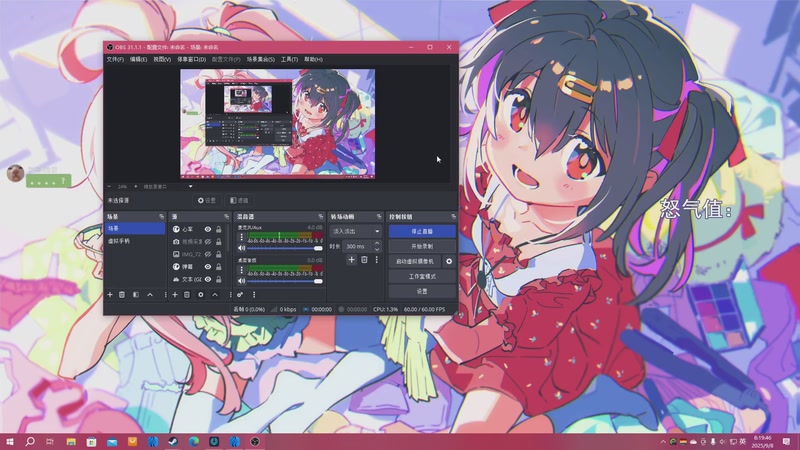Image resolution: width=800 pixels, height=450 pixels.
Task: Open 设置 in the controls dock
Action: 422,291
